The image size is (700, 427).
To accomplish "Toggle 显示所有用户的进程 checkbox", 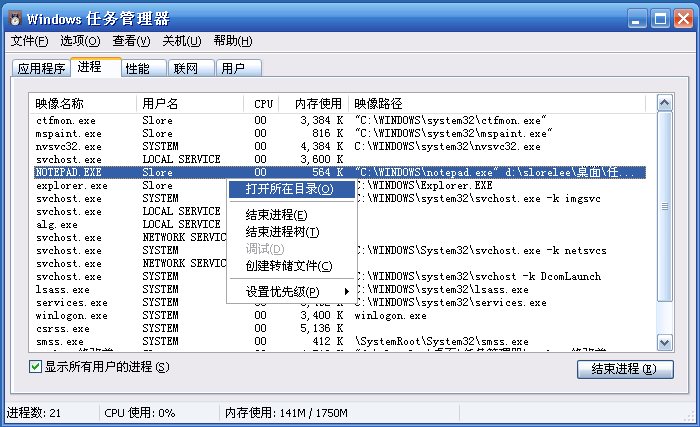I will (35, 367).
